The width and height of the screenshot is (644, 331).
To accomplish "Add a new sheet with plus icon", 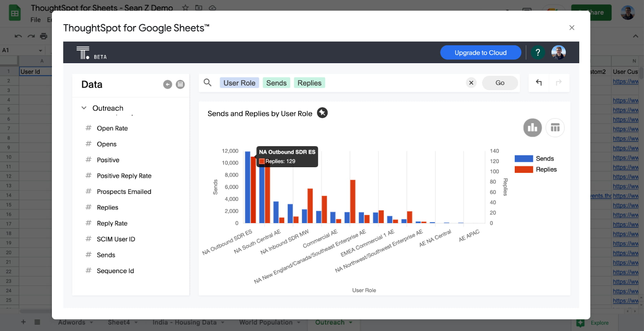I will (23, 322).
